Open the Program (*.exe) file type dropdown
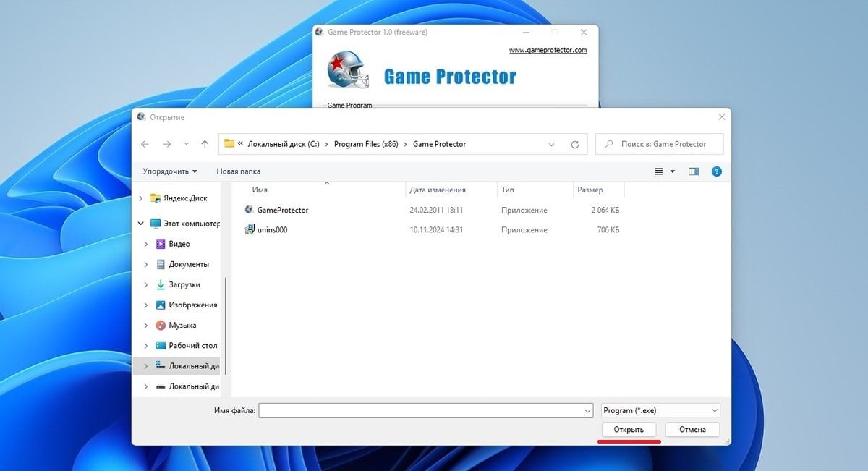 point(660,410)
